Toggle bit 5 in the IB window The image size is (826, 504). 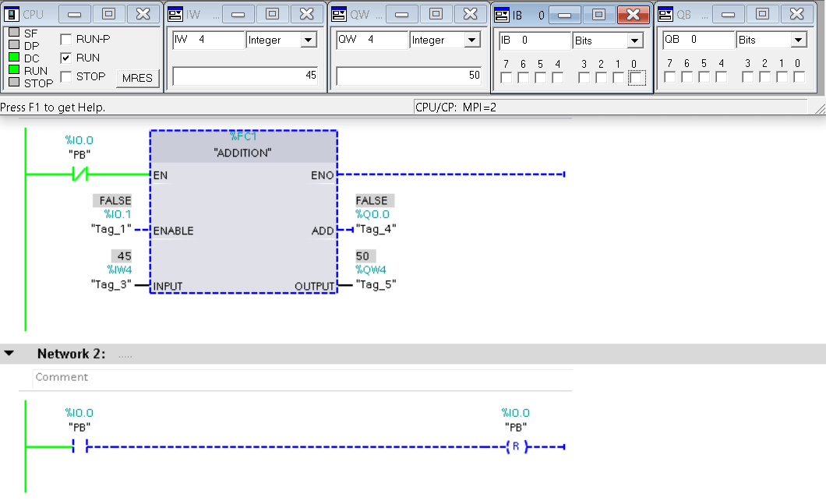pos(541,78)
